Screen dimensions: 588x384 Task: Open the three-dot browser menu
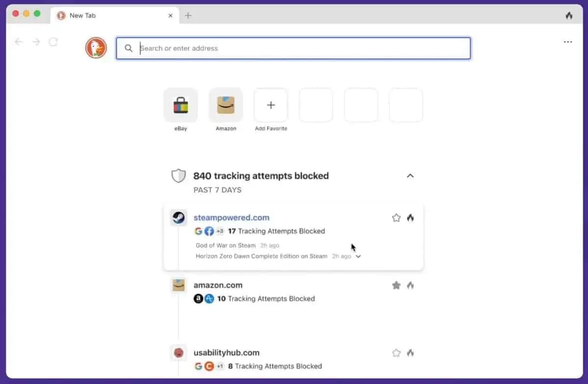pos(568,42)
